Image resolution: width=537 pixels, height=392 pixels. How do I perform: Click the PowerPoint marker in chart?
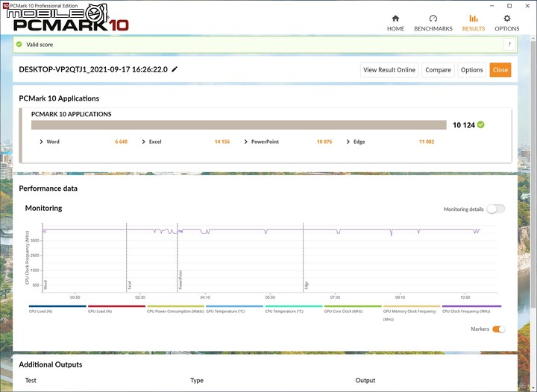(180, 279)
